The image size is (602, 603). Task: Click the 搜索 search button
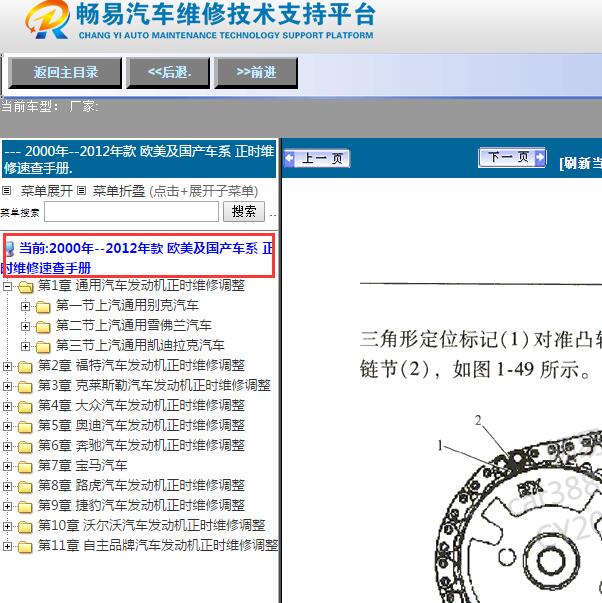[244, 212]
